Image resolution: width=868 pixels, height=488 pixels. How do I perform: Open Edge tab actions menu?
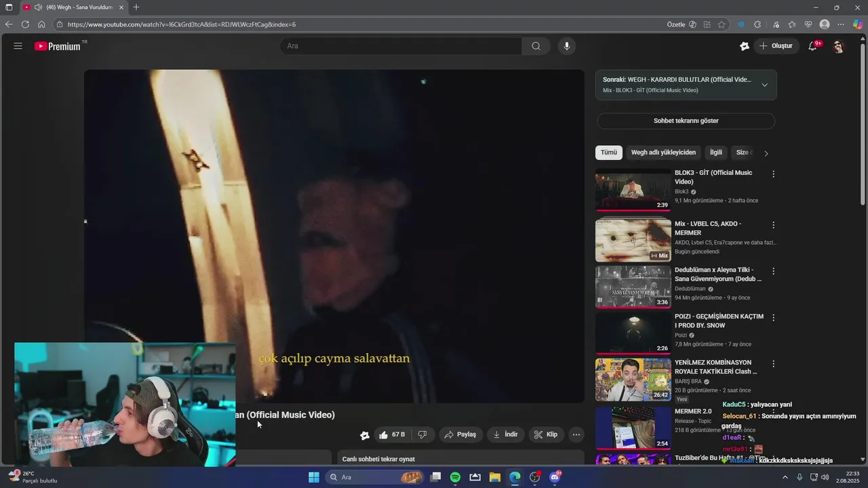pyautogui.click(x=9, y=7)
